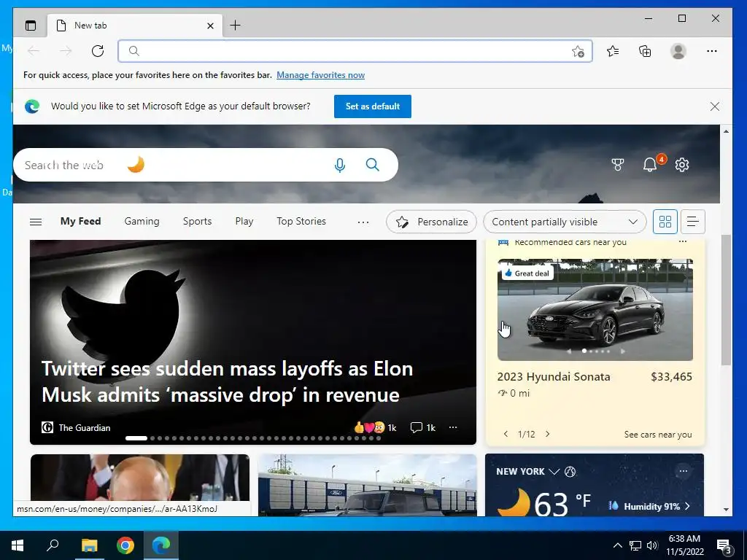Go to previous car in 1/12

point(506,434)
